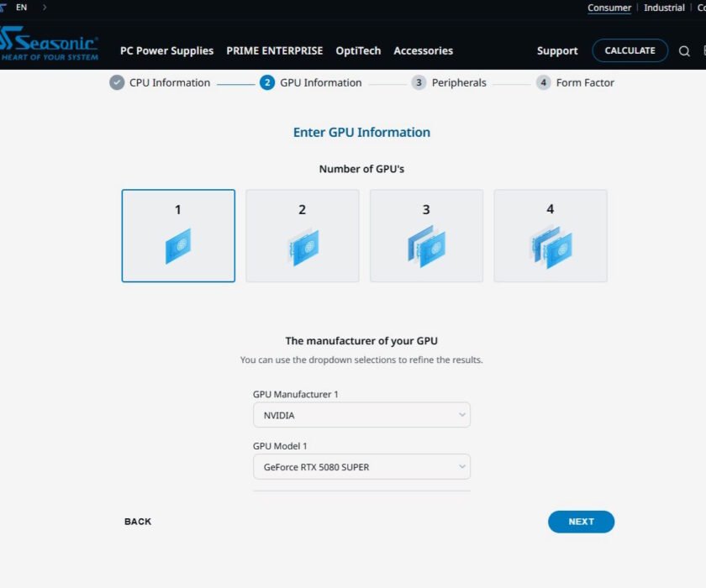Switch to the Industrial site link

[x=664, y=8]
